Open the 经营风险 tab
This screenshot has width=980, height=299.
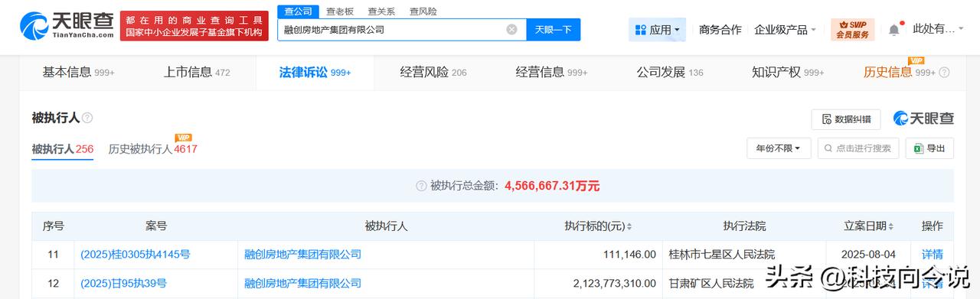click(x=433, y=73)
